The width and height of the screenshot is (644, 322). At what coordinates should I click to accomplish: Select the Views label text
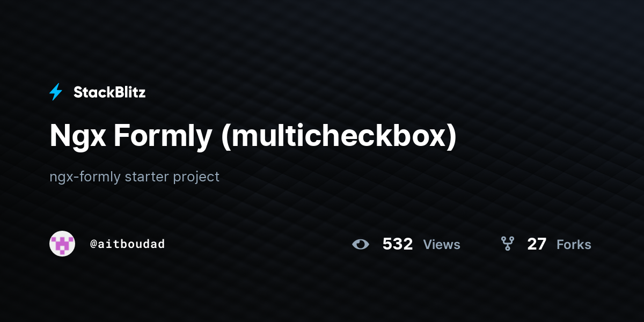(442, 245)
